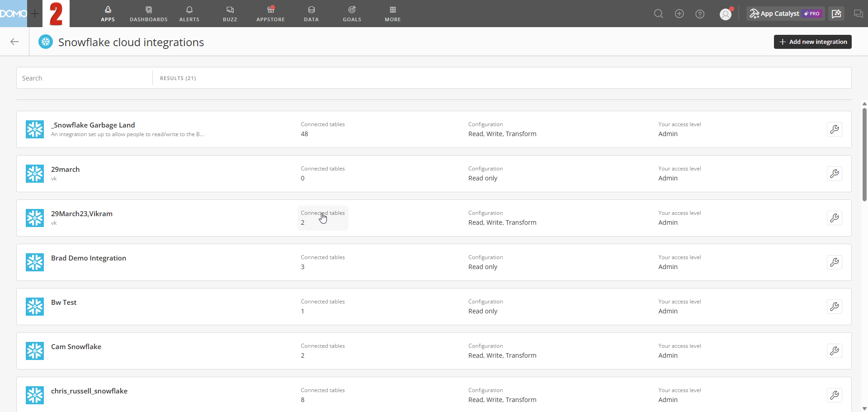Click connected tables count 48
Image resolution: width=868 pixels, height=412 pixels.
click(304, 134)
